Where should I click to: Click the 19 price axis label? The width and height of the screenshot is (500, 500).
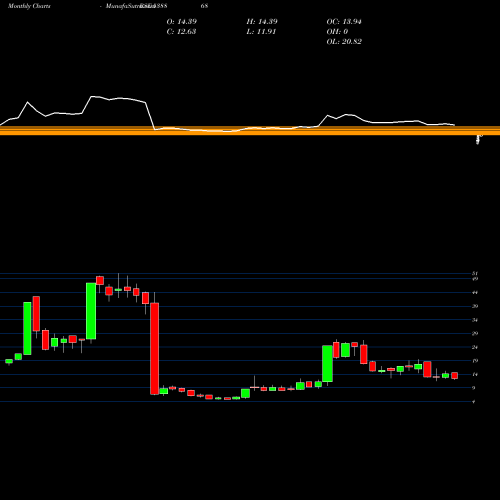pyautogui.click(x=475, y=361)
